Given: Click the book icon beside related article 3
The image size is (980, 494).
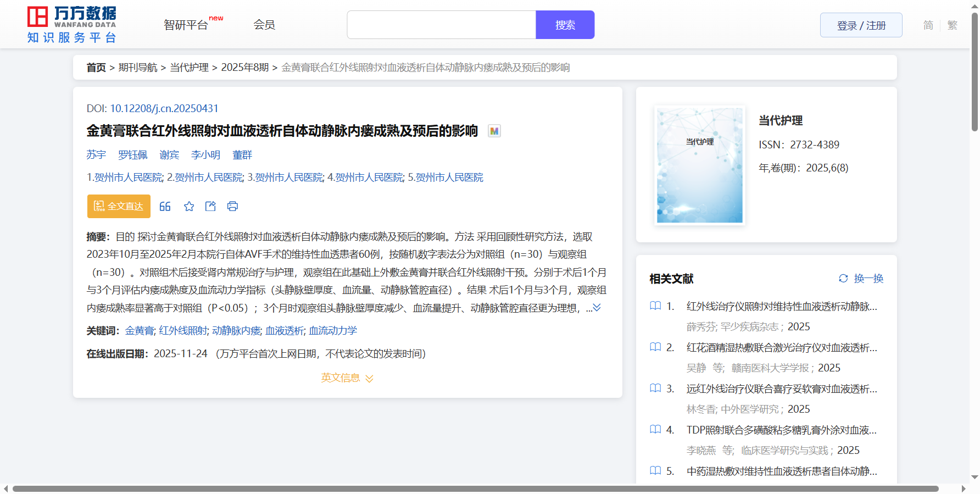Looking at the screenshot, I should point(655,388).
